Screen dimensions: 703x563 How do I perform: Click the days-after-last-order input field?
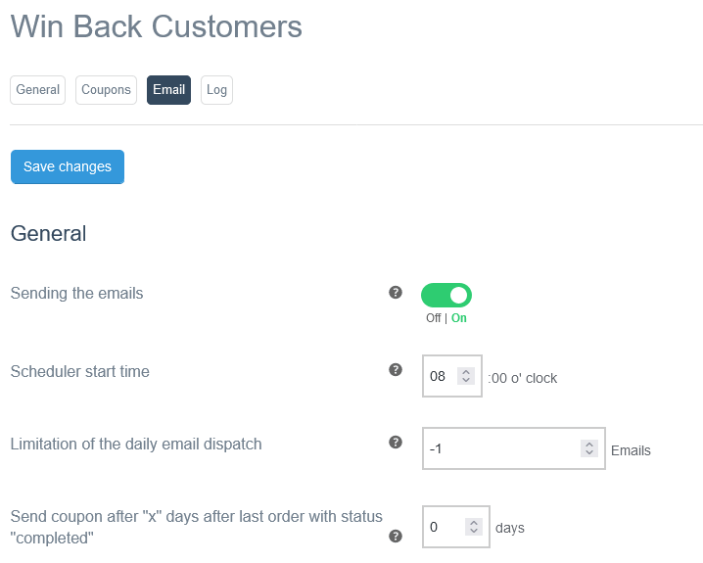tap(442, 527)
